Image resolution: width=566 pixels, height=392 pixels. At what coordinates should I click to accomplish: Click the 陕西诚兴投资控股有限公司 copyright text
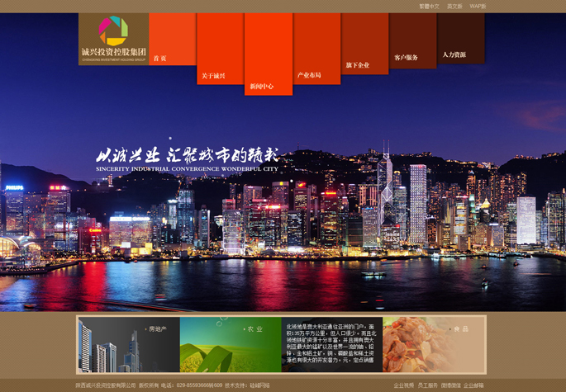tap(106, 385)
